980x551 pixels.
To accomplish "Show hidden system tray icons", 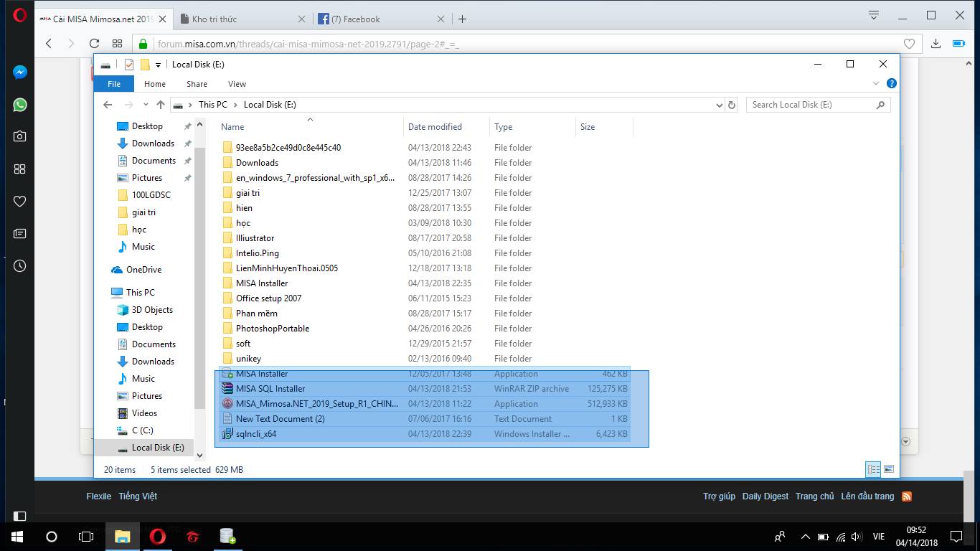I will pos(805,537).
